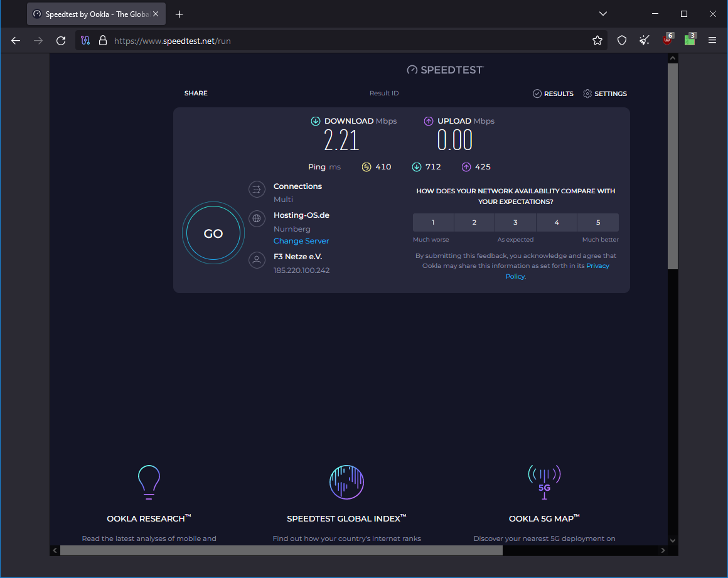Close the Speedtest by Ookla tab
This screenshot has height=578, width=728.
[156, 14]
